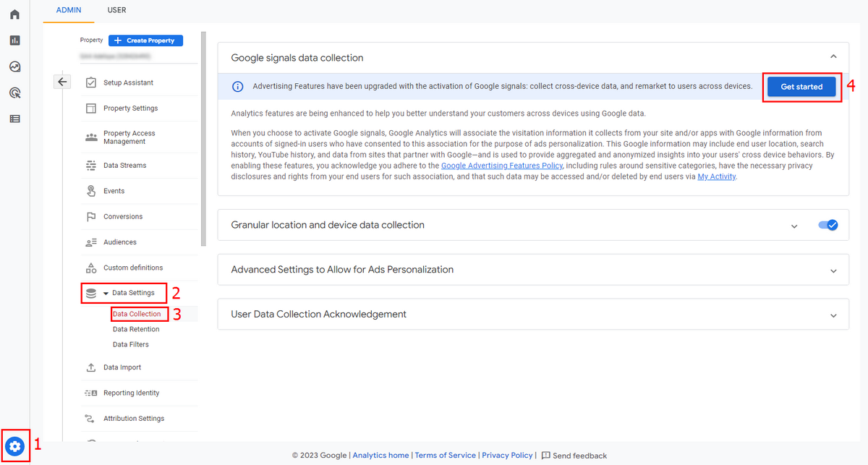Select Data Retention submenu item

136,329
